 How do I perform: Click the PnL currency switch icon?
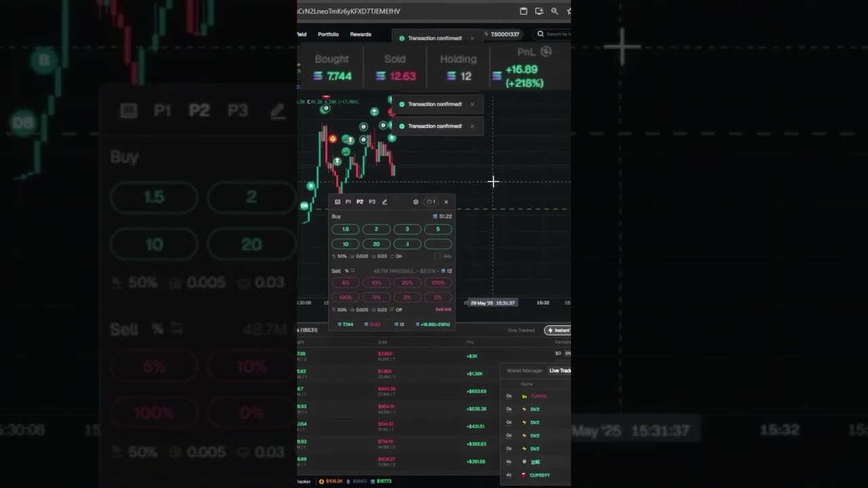tap(547, 52)
